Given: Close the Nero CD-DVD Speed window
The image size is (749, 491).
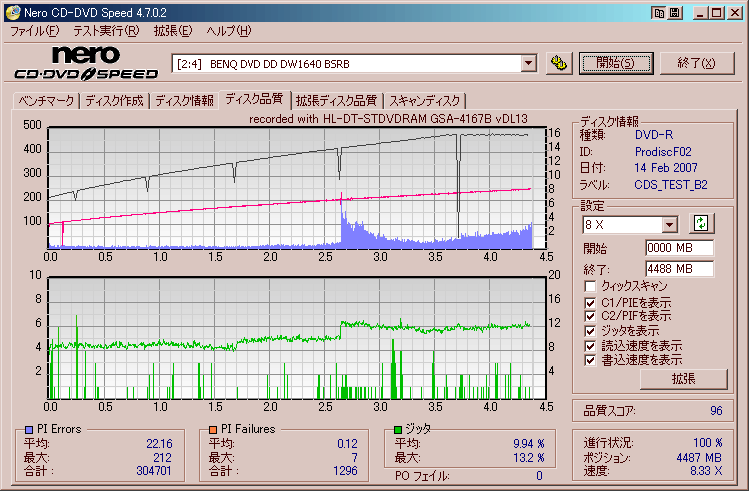Looking at the screenshot, I should coord(735,13).
